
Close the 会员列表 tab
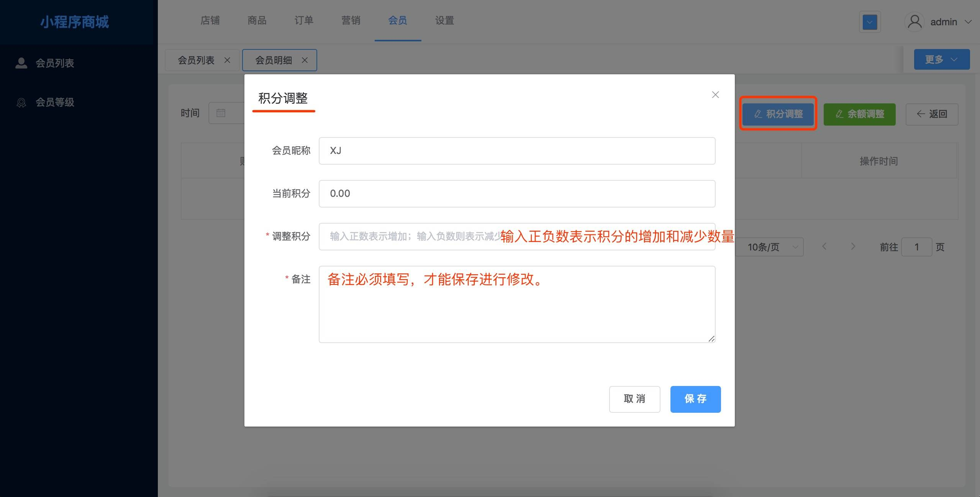coord(227,60)
